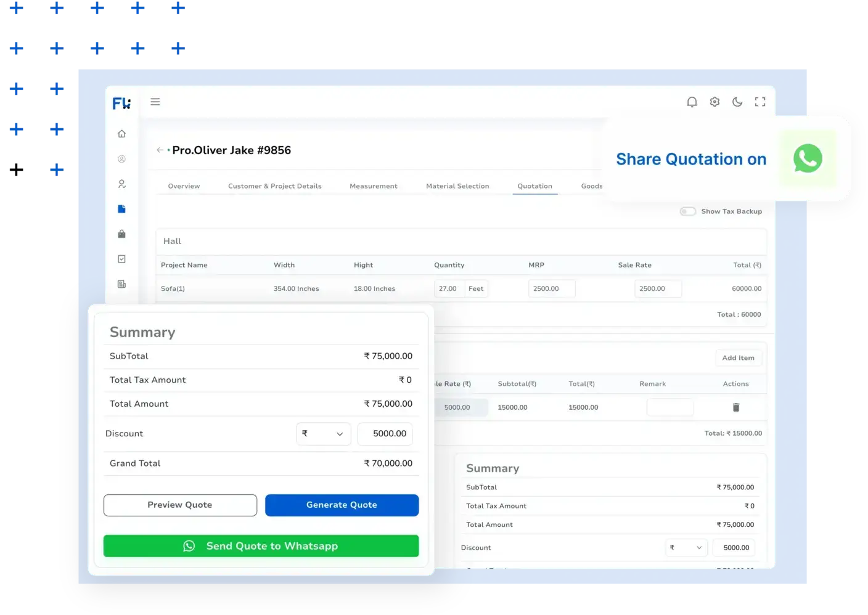
Task: Open the Feet unit selector for quantity
Action: (476, 288)
